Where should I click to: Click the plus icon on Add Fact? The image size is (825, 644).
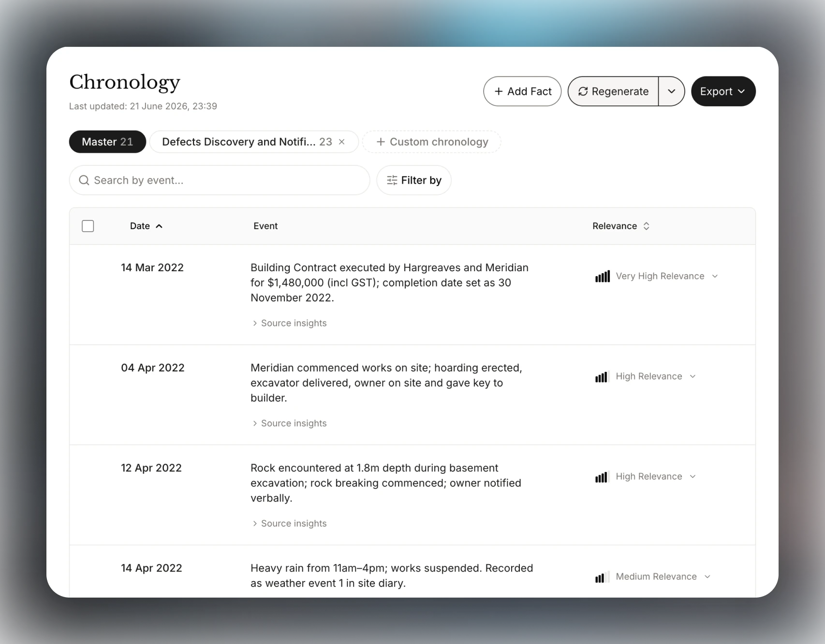click(499, 91)
